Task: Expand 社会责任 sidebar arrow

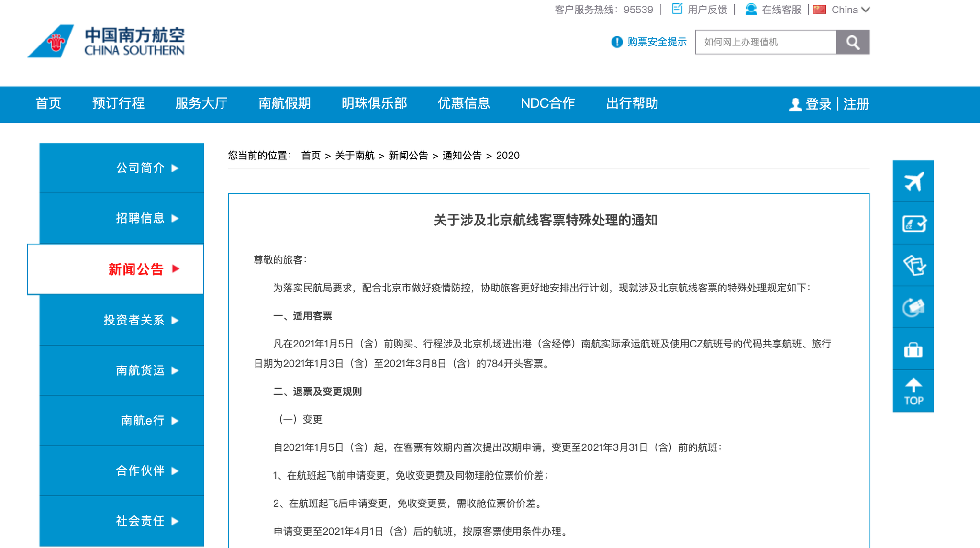Action: click(175, 521)
